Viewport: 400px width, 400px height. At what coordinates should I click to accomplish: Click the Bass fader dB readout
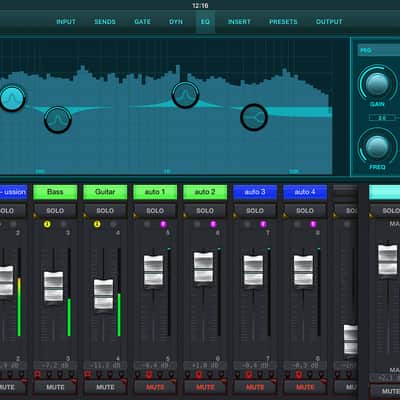pos(55,365)
